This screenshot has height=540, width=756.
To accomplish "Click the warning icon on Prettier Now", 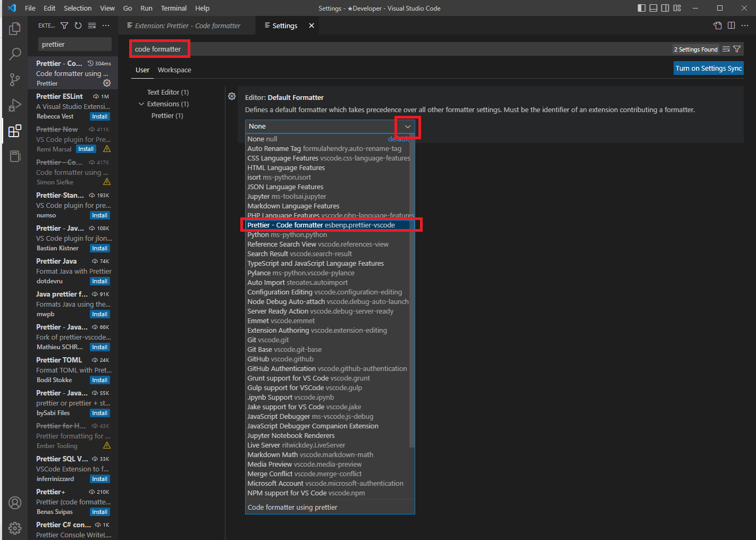I will point(107,149).
